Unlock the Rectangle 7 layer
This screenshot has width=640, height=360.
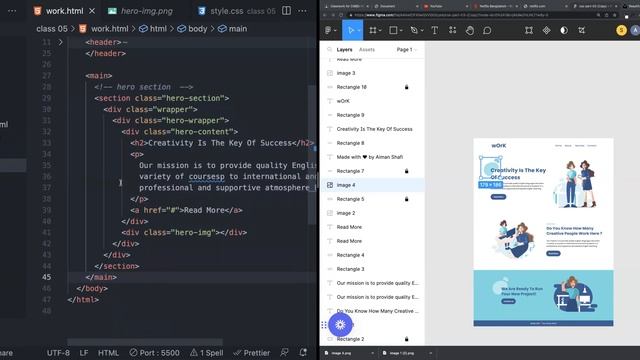[407, 171]
